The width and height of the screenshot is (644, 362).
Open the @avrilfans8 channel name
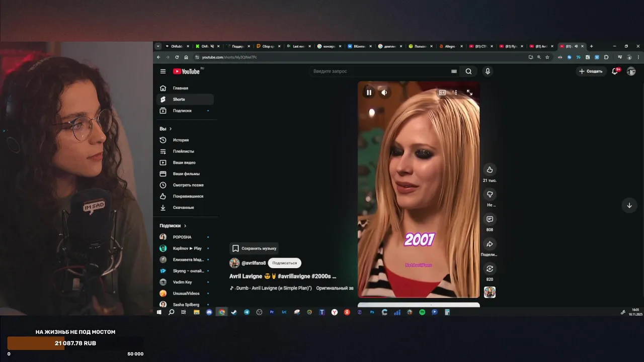pyautogui.click(x=254, y=263)
